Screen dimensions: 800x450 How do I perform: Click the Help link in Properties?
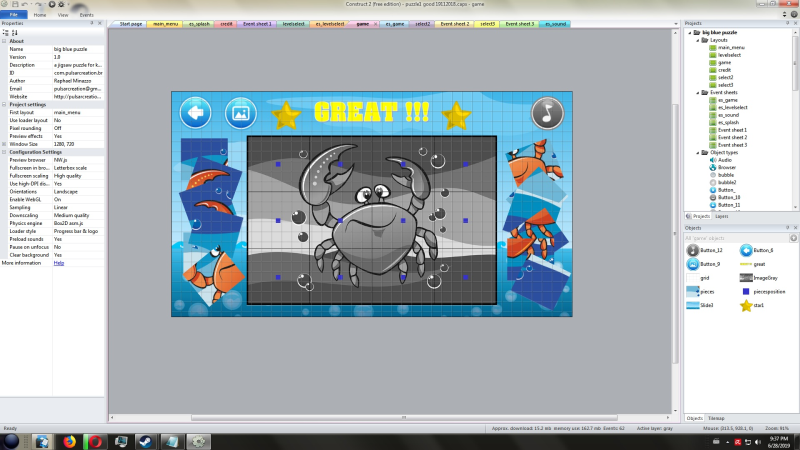pos(59,263)
